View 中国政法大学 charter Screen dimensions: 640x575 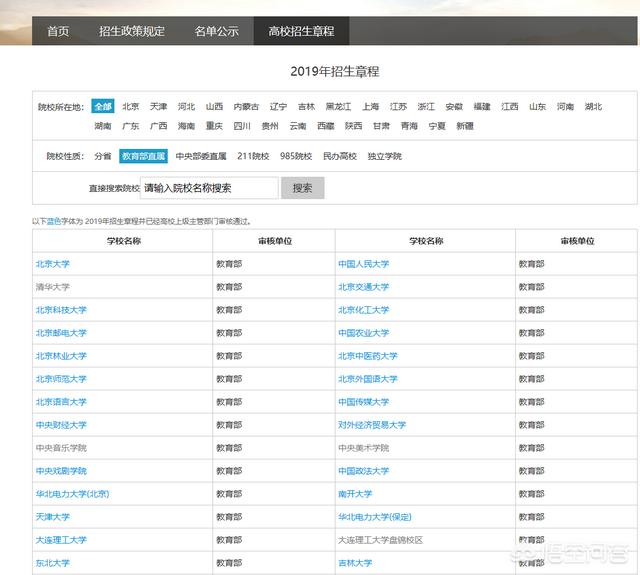[x=363, y=471]
